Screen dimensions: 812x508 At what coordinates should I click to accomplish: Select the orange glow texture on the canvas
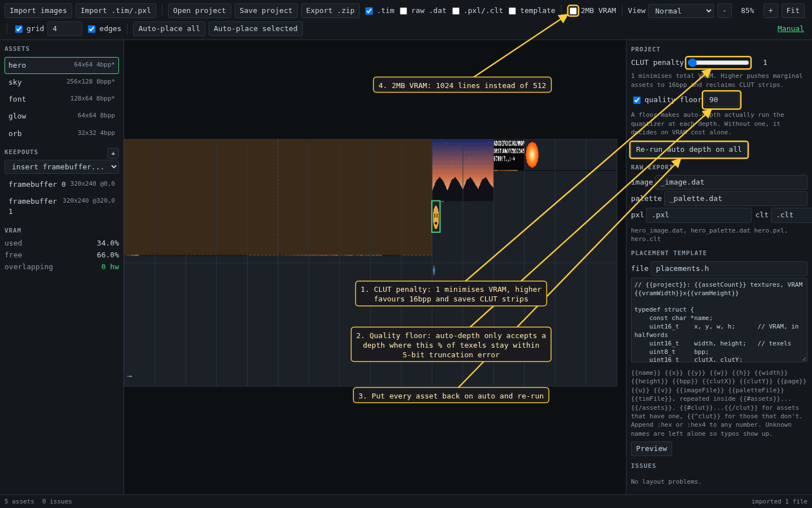tap(532, 155)
